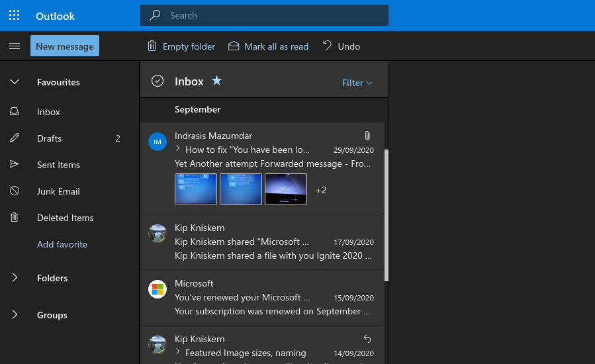Open the third dark attachment thumbnail
Image resolution: width=595 pixels, height=364 pixels.
[286, 189]
